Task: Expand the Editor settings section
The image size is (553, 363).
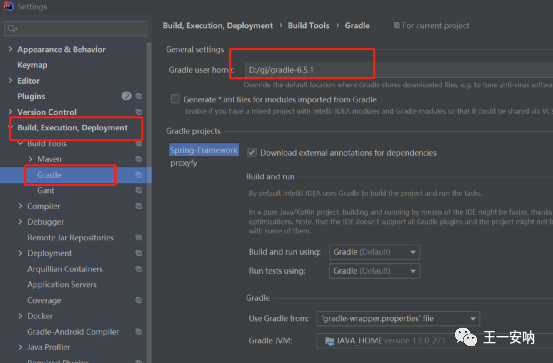Action: [x=10, y=80]
